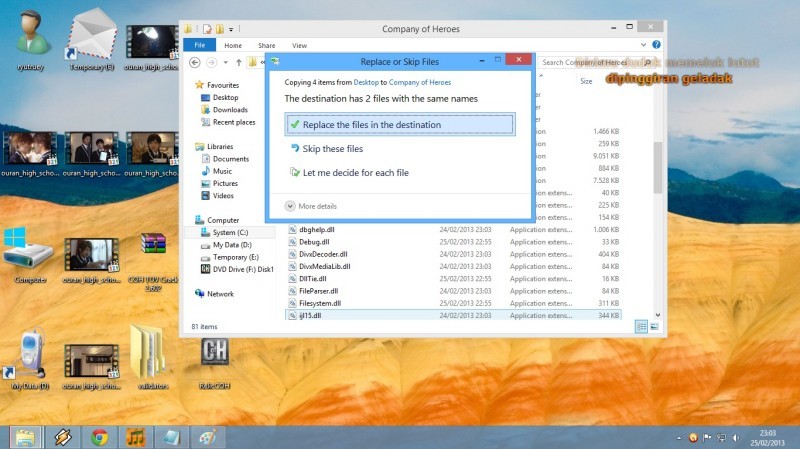Open the File ribbon tab
This screenshot has height=449, width=800.
click(x=199, y=45)
